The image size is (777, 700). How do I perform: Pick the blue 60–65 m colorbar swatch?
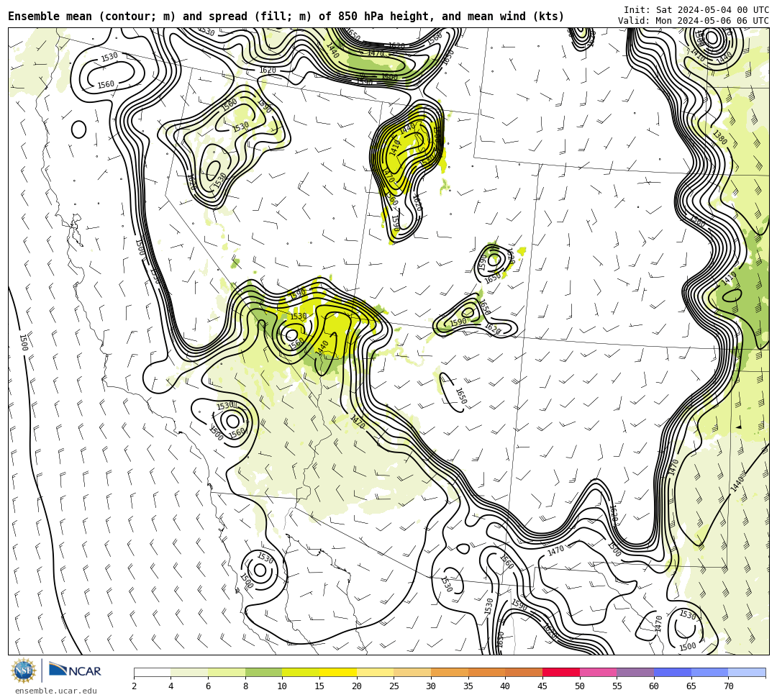coord(673,672)
